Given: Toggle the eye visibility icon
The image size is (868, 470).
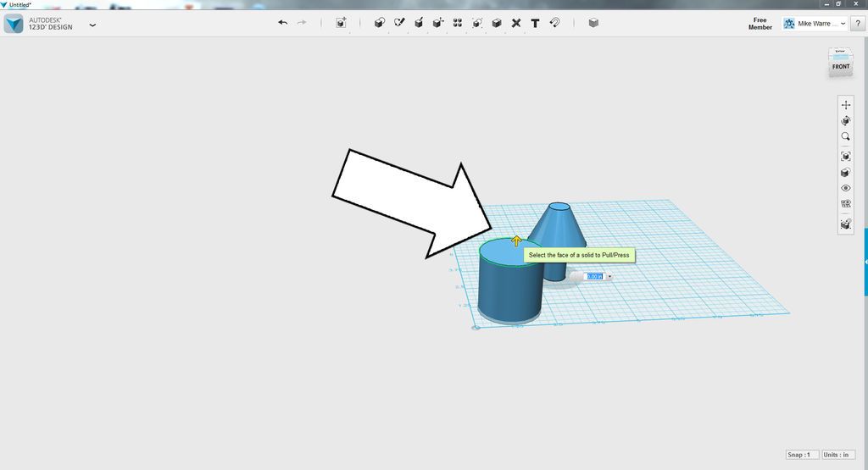Looking at the screenshot, I should coord(845,188).
